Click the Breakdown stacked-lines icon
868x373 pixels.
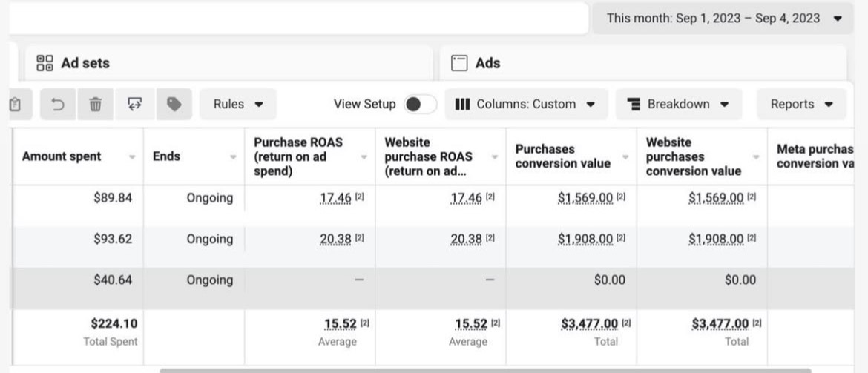coord(634,105)
